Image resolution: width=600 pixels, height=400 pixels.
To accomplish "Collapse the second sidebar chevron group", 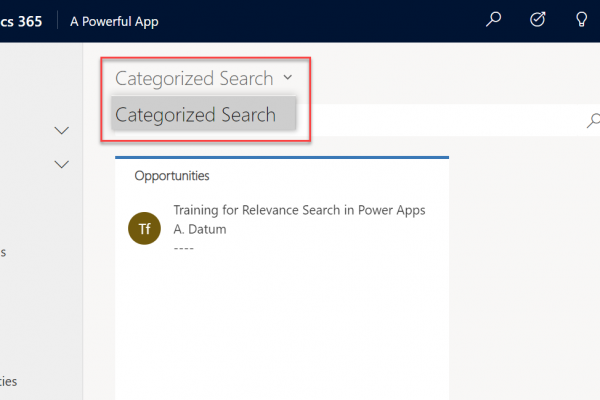I will (x=62, y=164).
